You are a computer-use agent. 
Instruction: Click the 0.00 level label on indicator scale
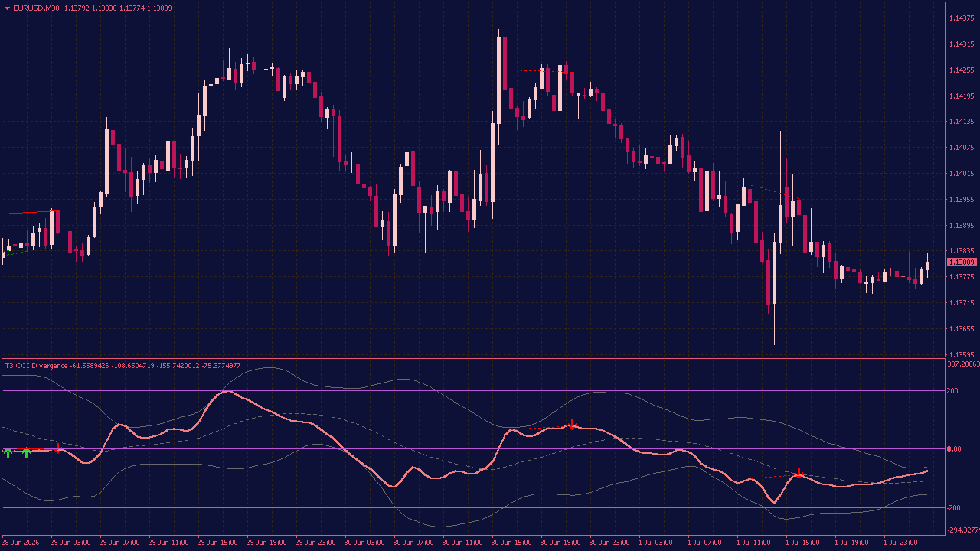click(x=955, y=449)
